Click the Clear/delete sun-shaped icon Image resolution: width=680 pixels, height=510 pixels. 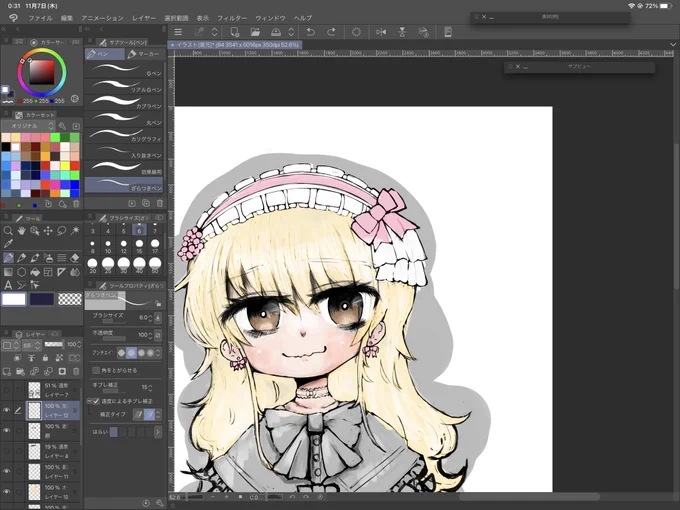(356, 32)
